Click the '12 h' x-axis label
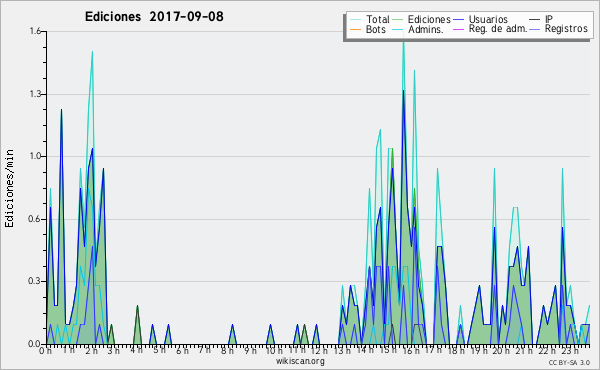The width and height of the screenshot is (600, 370). [319, 350]
